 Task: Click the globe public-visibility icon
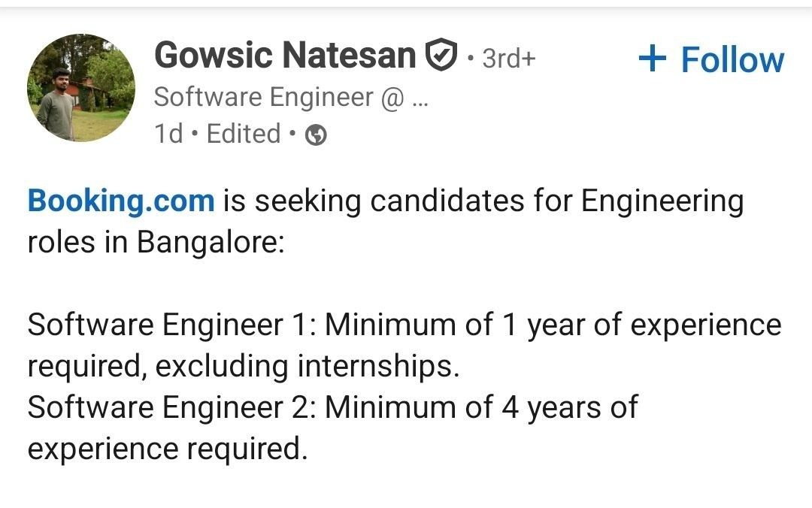317,135
